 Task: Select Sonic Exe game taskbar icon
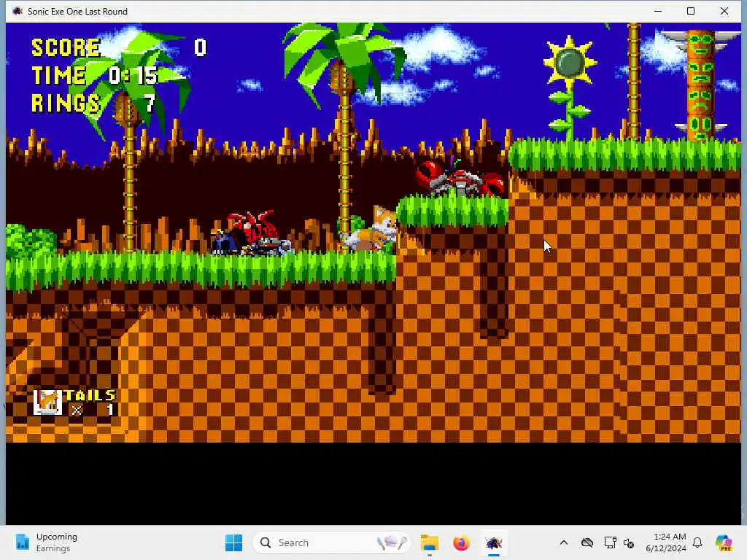tap(494, 542)
